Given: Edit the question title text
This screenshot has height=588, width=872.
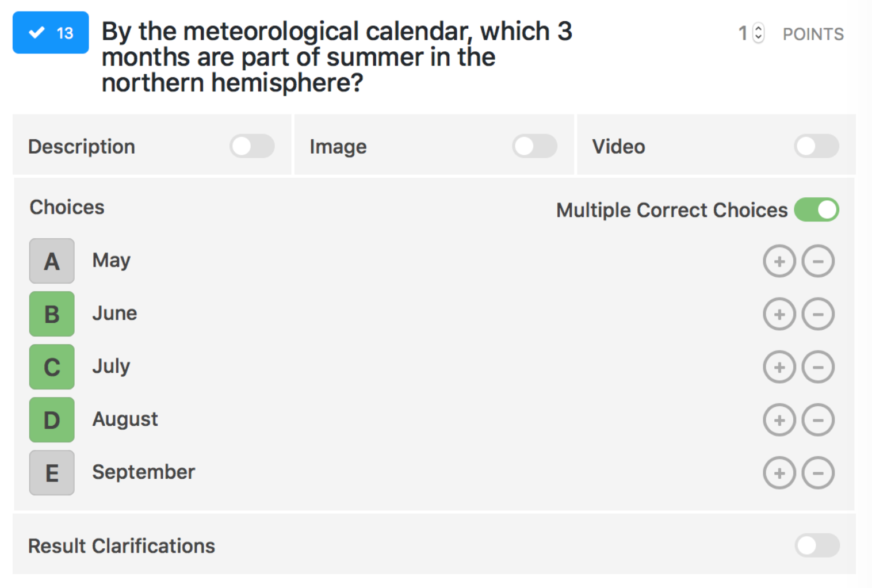Looking at the screenshot, I should click(336, 57).
